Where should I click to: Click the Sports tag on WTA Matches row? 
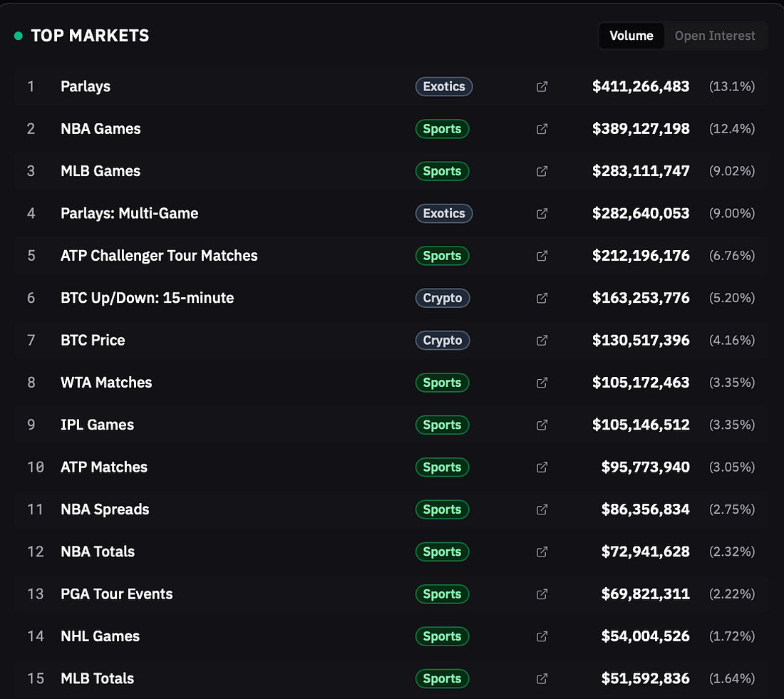(x=442, y=383)
